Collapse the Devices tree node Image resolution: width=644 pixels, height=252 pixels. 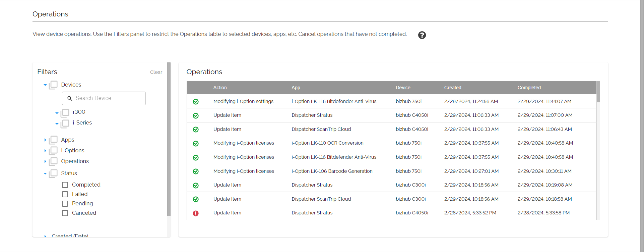coord(45,85)
